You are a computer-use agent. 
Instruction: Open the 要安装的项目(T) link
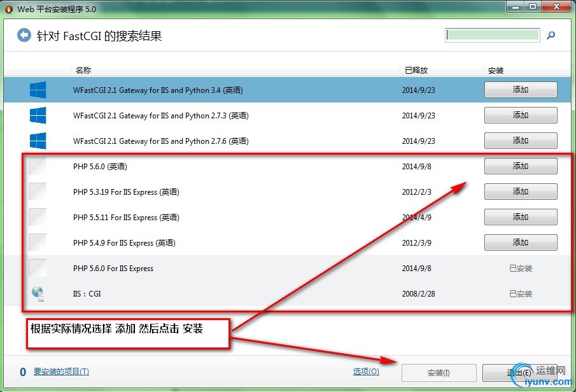click(61, 372)
